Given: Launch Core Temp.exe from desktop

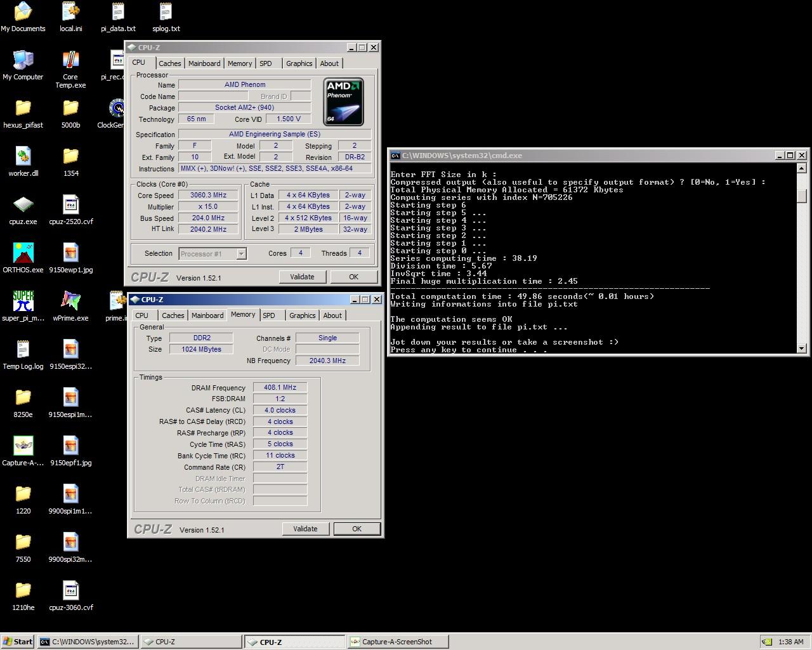Looking at the screenshot, I should (70, 69).
